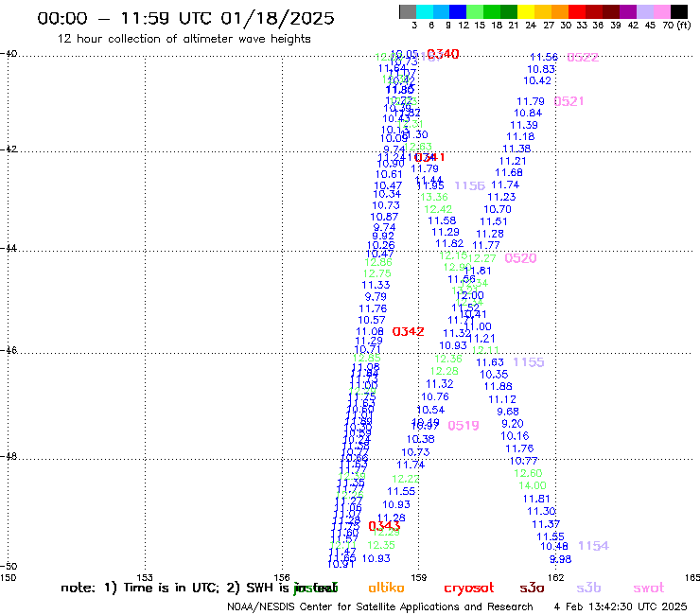
Task: Click the lavender s3b time label 1155
Action: coord(529,362)
